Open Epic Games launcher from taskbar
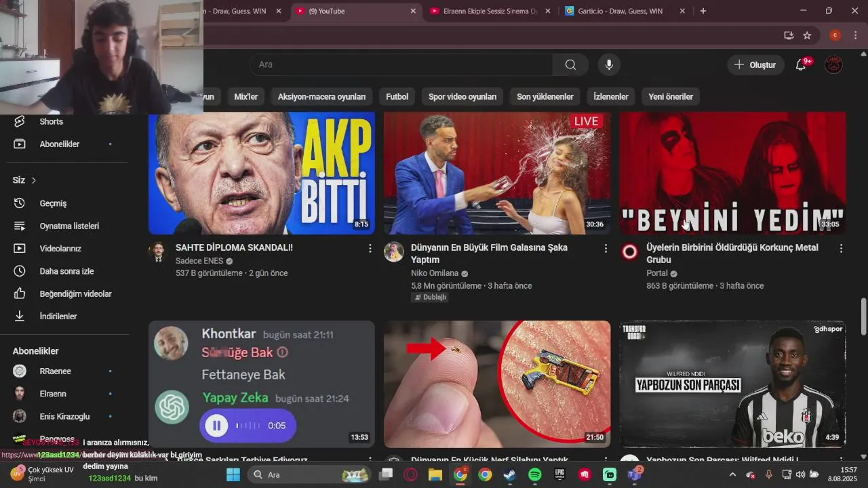Image resolution: width=868 pixels, height=488 pixels. [x=559, y=474]
